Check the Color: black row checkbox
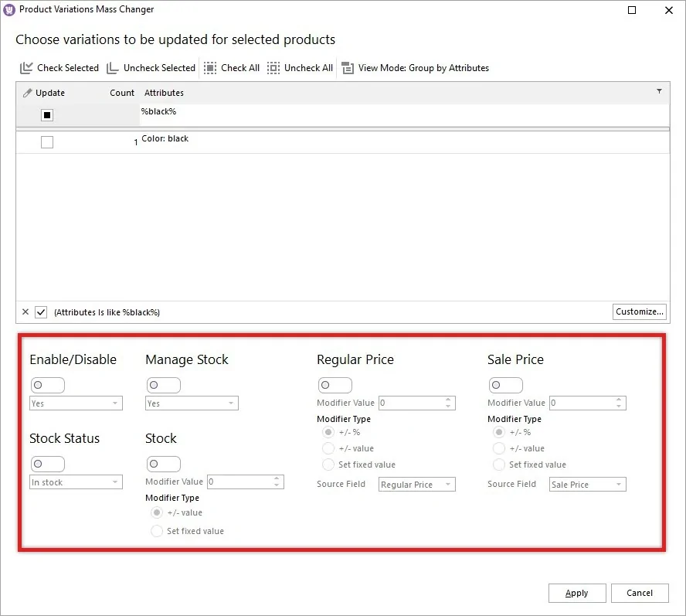686x616 pixels. [48, 141]
